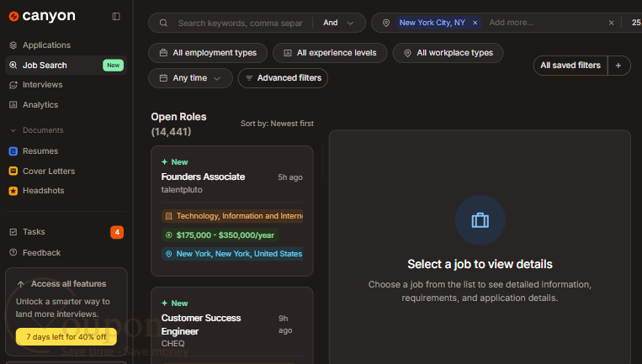Click the location pin icon in location field
The image size is (642, 364).
(386, 23)
